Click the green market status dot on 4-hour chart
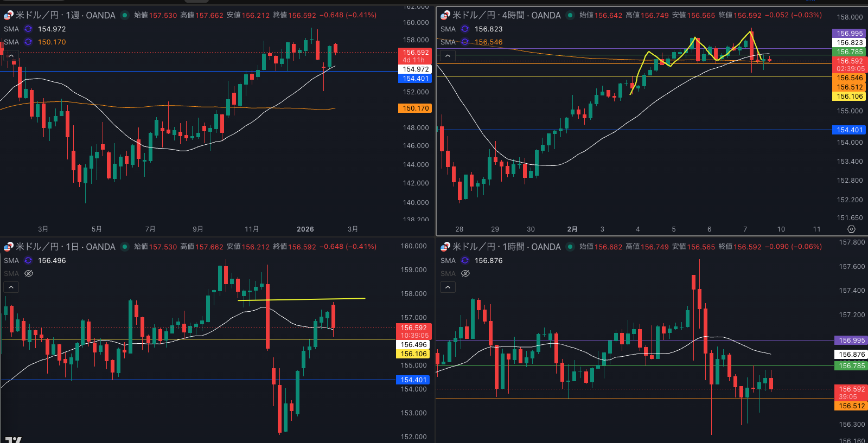Screen dimensions: 868x443 pos(570,15)
